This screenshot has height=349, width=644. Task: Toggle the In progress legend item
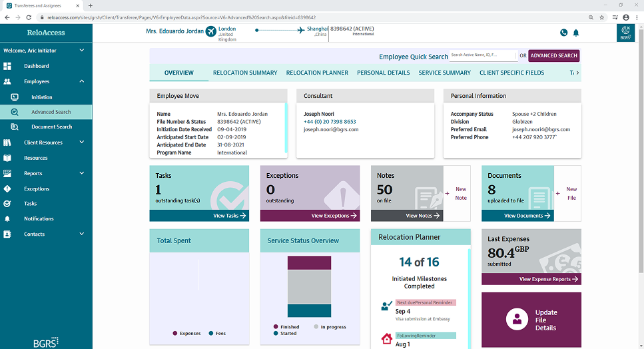click(330, 327)
